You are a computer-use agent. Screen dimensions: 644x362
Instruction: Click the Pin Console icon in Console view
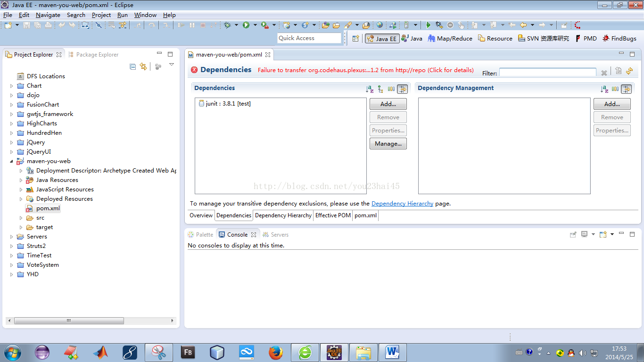click(573, 234)
